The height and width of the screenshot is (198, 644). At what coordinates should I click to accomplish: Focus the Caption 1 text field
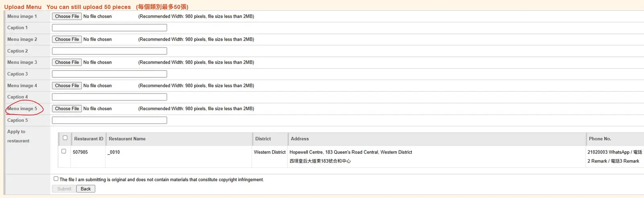(x=109, y=28)
